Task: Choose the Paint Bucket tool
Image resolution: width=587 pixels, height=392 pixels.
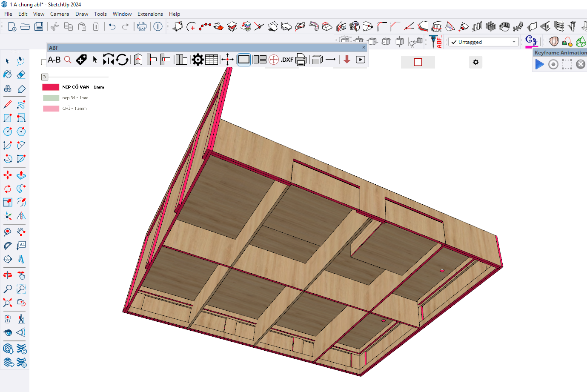Action: [8, 75]
